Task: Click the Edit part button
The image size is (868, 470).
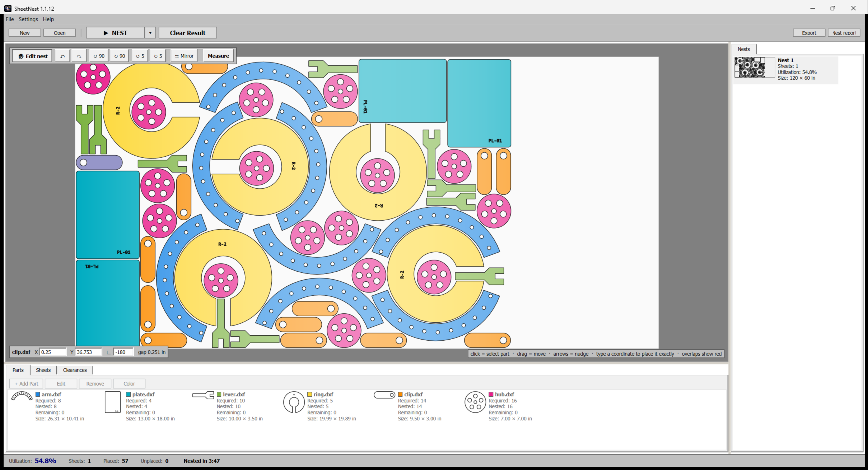Action: click(61, 384)
